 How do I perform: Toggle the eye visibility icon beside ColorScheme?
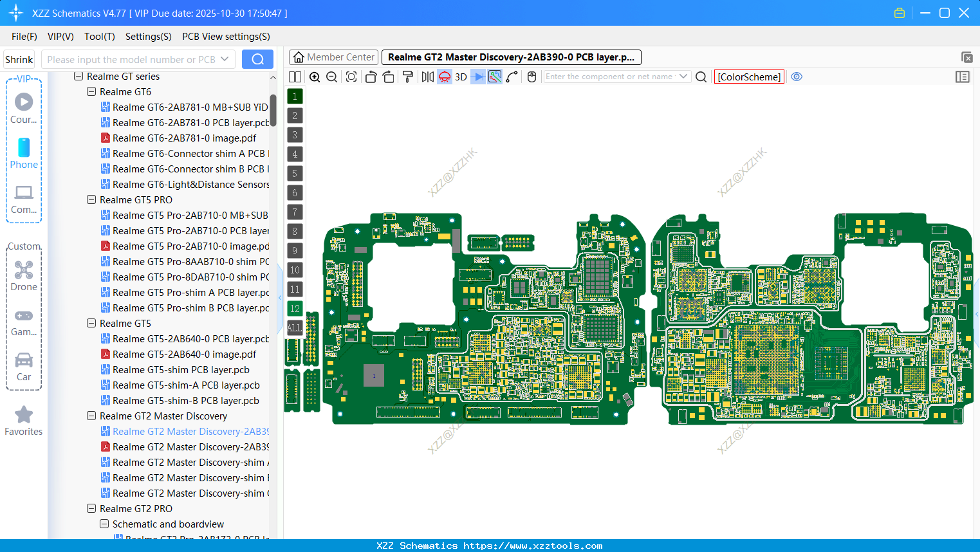pyautogui.click(x=797, y=77)
